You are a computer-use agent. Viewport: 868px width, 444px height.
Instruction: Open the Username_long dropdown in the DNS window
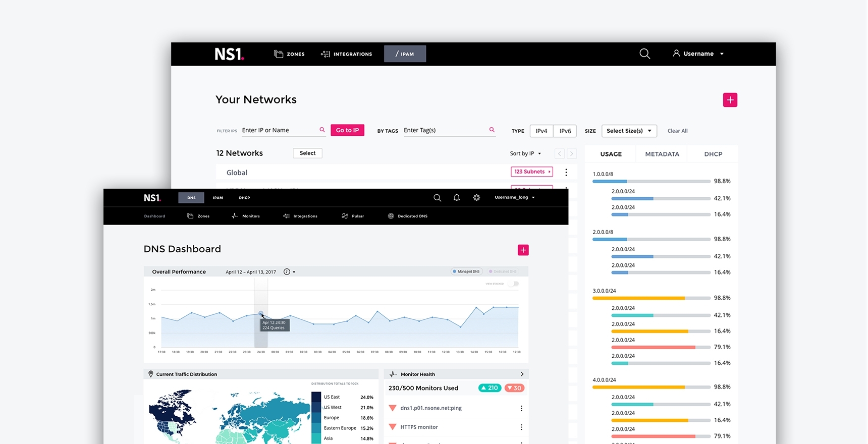coord(514,197)
